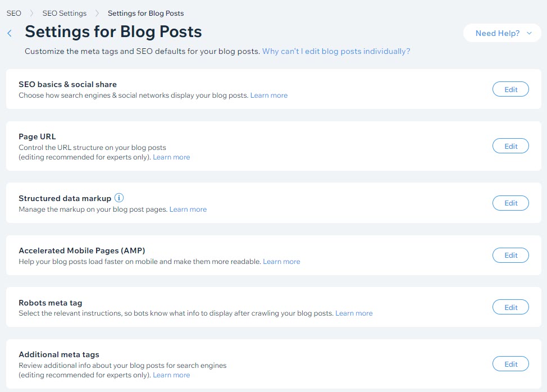547x392 pixels.
Task: Click the back arrow beside page title
Action: click(10, 34)
